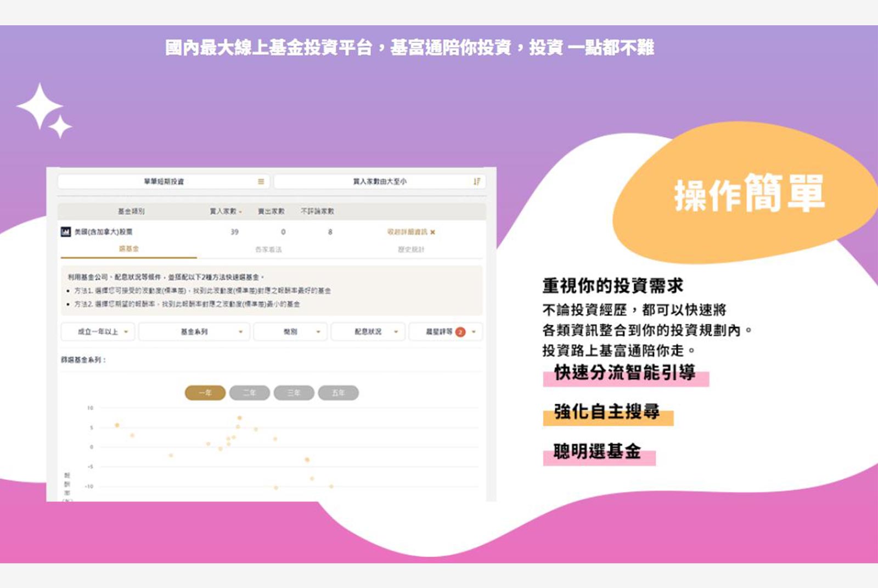The height and width of the screenshot is (588, 878).
Task: Expand the 配息狀況 dropdown
Action: tap(368, 332)
